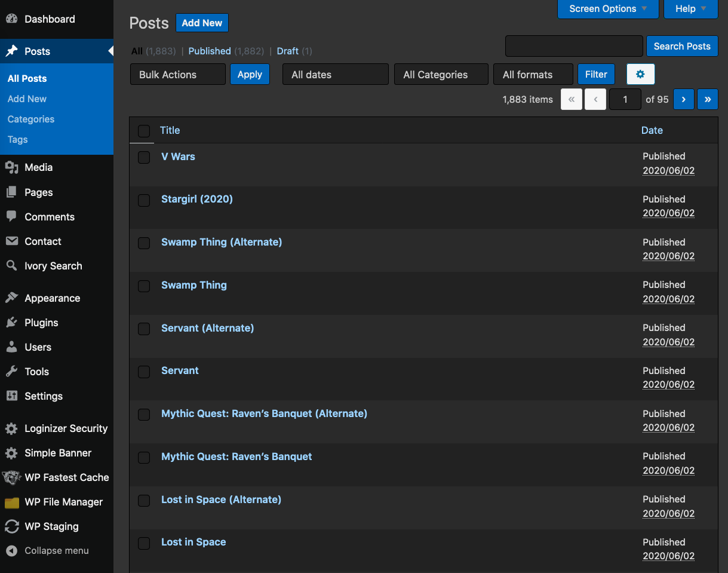Click the Media icon in sidebar
728x573 pixels.
pyautogui.click(x=11, y=167)
